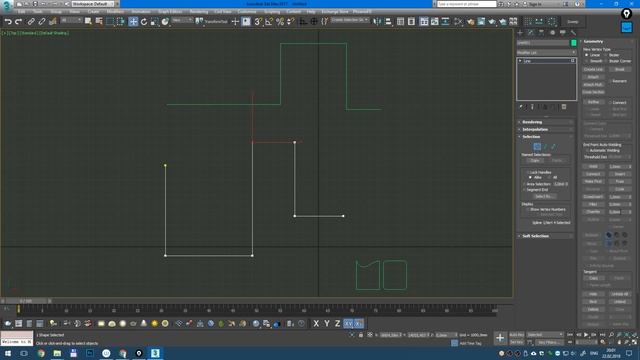640x360 pixels.
Task: Open the Graph Editors menu
Action: click(170, 12)
